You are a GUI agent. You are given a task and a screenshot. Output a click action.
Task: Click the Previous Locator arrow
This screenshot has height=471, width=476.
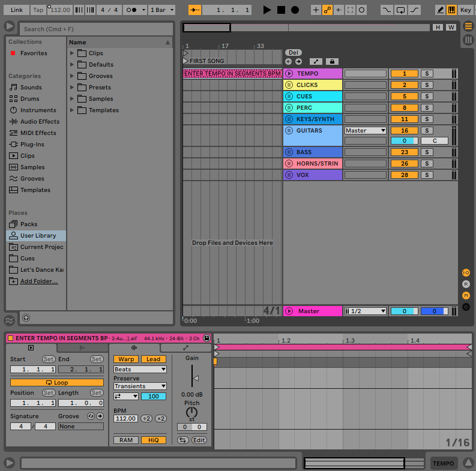(288, 62)
